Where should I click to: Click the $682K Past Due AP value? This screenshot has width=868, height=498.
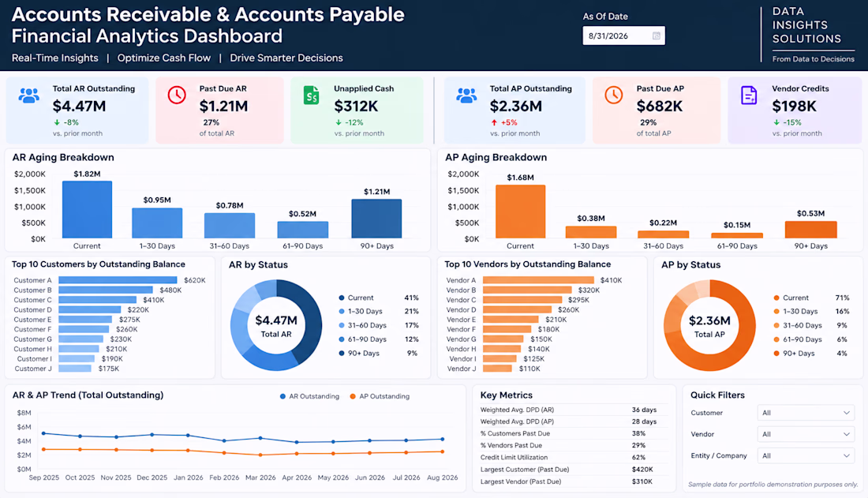coord(660,106)
